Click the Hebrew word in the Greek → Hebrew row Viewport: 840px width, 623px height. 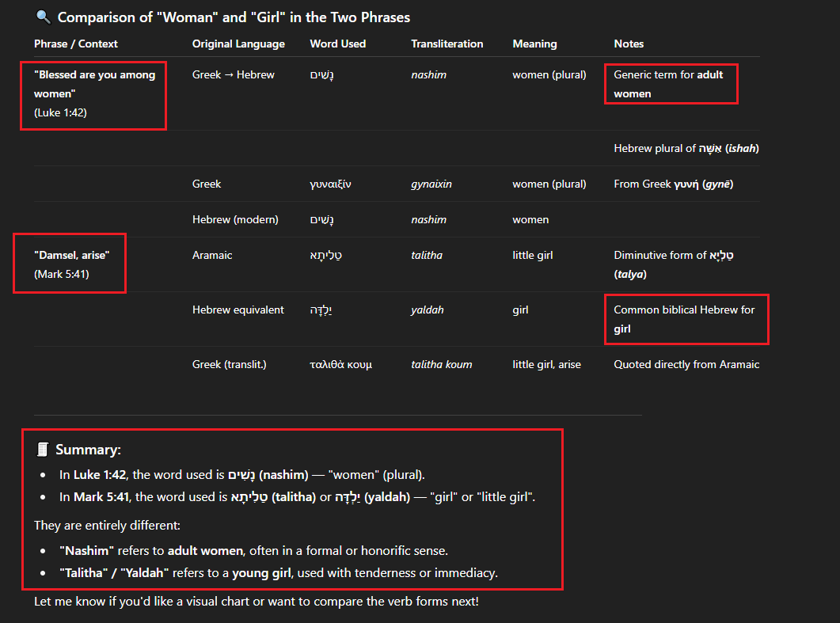coord(321,75)
